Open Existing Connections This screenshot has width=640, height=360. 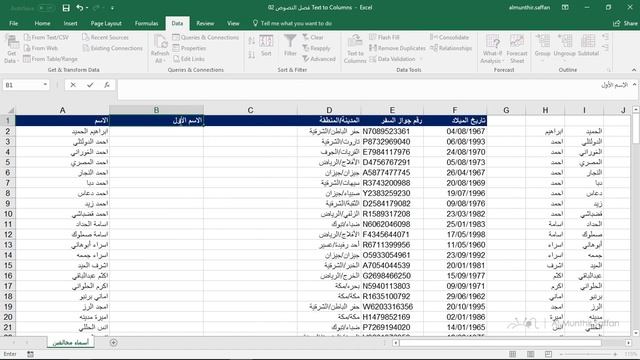tap(112, 48)
